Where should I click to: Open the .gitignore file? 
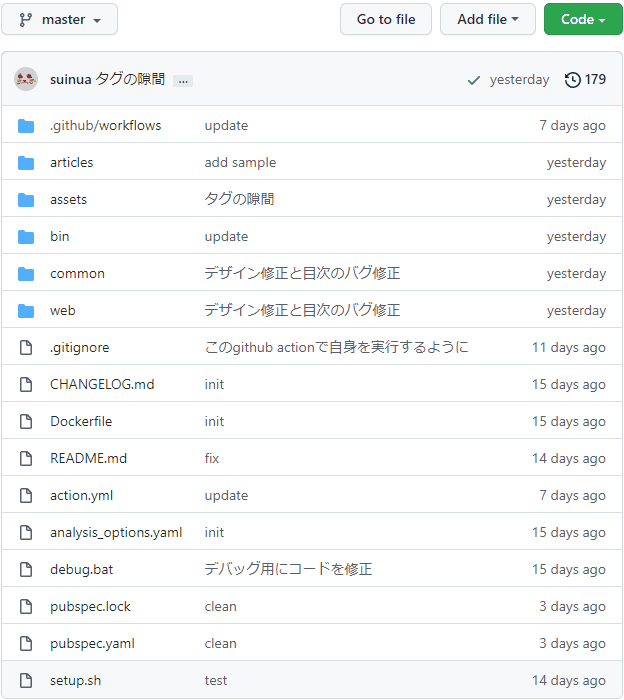click(79, 347)
